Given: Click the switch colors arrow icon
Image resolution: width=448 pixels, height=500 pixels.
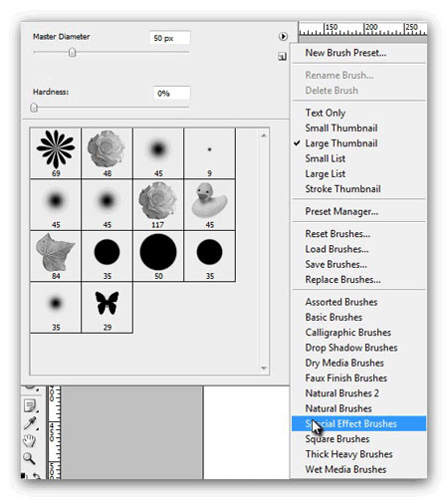Looking at the screenshot, I should [x=37, y=476].
